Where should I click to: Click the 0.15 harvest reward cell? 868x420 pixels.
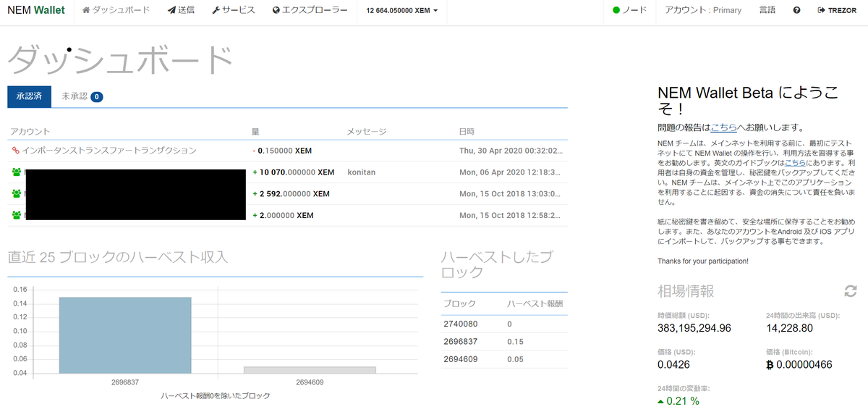click(x=515, y=342)
